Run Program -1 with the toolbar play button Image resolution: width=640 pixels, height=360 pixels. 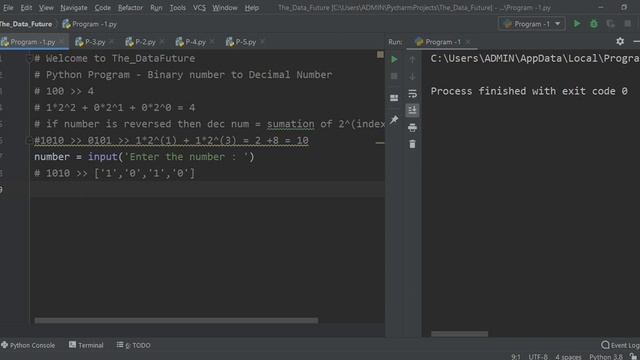[x=577, y=24]
